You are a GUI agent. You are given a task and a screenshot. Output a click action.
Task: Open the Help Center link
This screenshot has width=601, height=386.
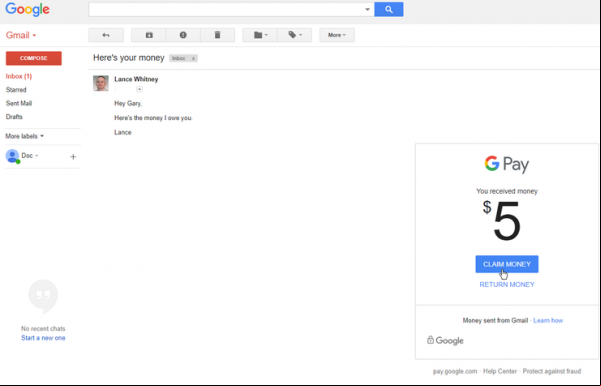(500, 371)
